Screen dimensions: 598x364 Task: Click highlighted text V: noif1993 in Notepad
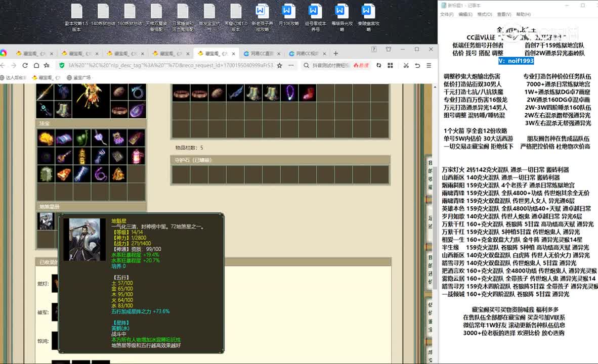[516, 61]
